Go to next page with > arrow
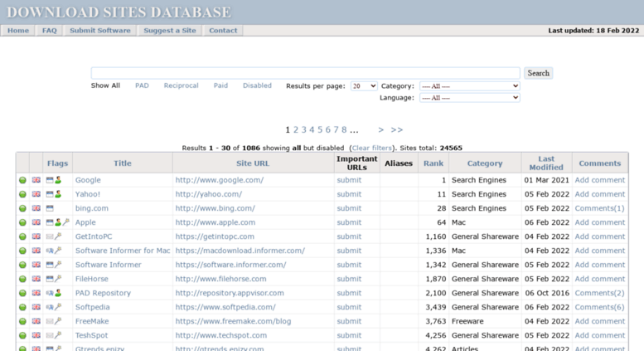This screenshot has height=351, width=644. [x=380, y=130]
